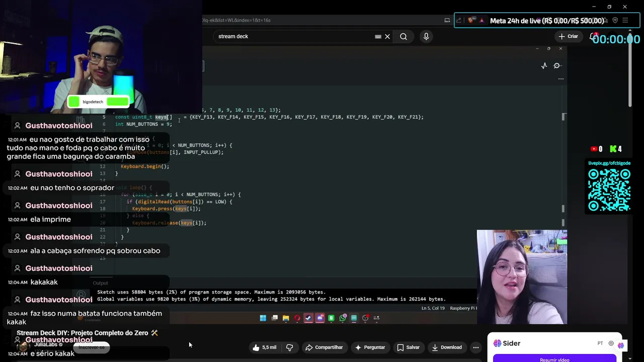Open Arduino editor three-dots menu

[561, 79]
